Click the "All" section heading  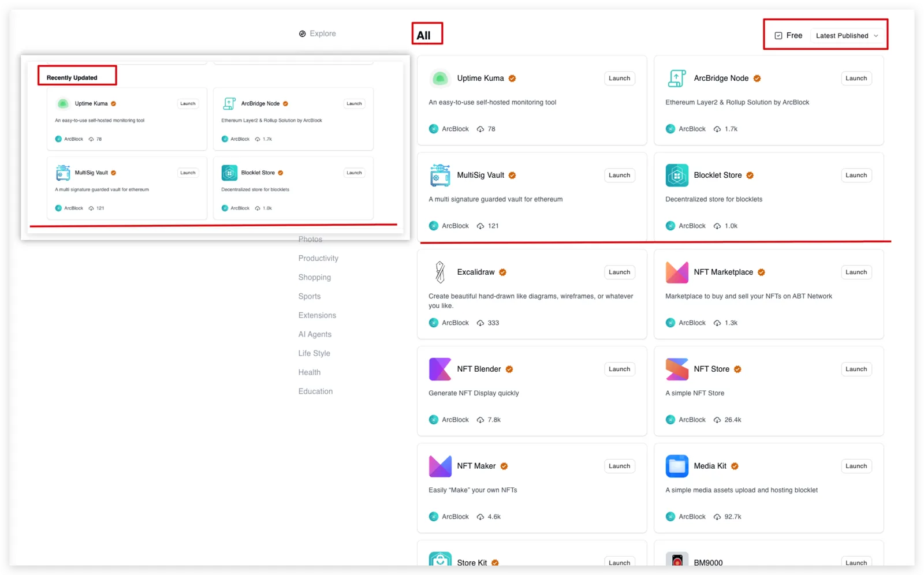(424, 36)
